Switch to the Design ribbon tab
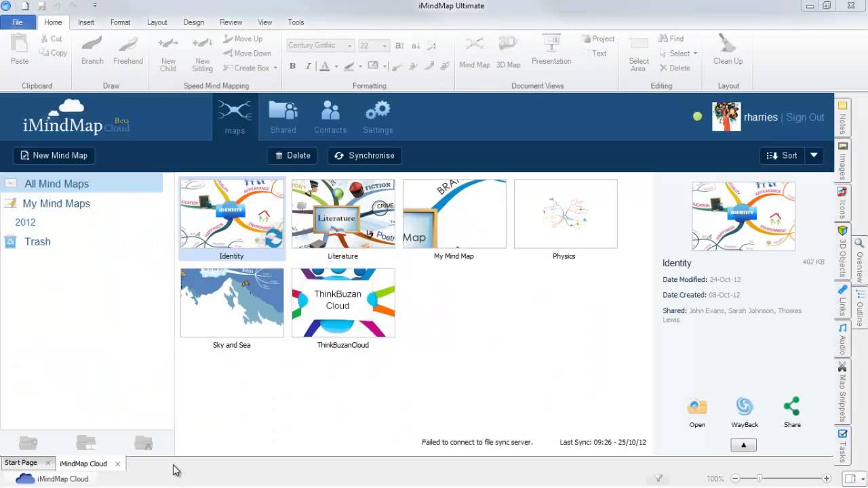 coord(193,22)
